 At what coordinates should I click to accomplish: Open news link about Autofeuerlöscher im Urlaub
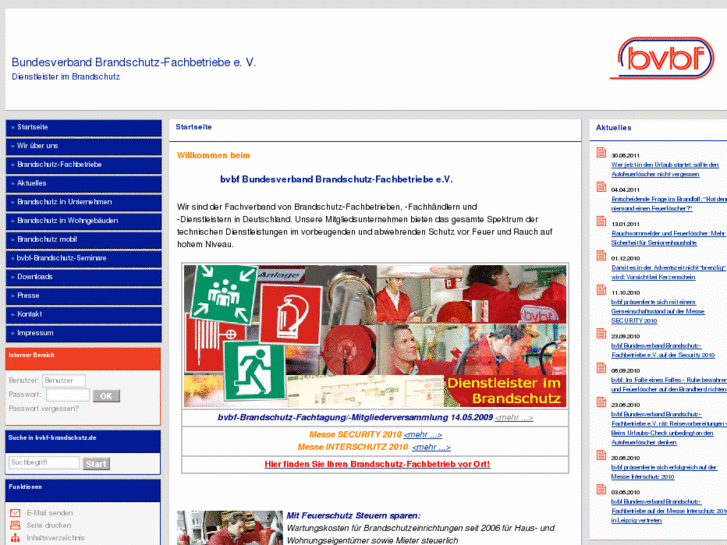665,170
